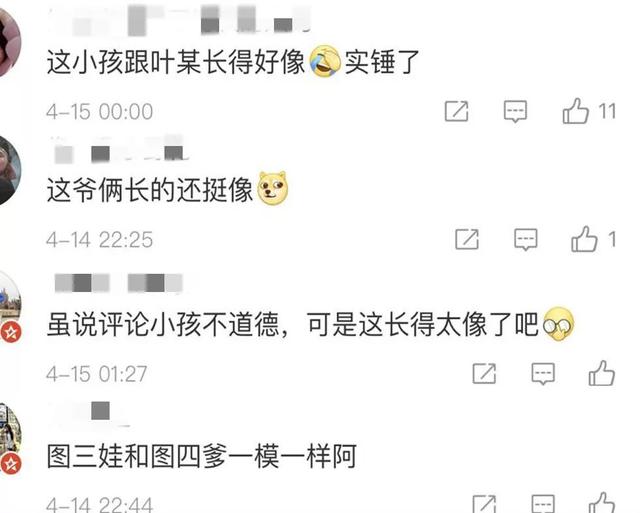View second commenter's avatar photo
The height and width of the screenshot is (513, 640).
tap(9, 171)
